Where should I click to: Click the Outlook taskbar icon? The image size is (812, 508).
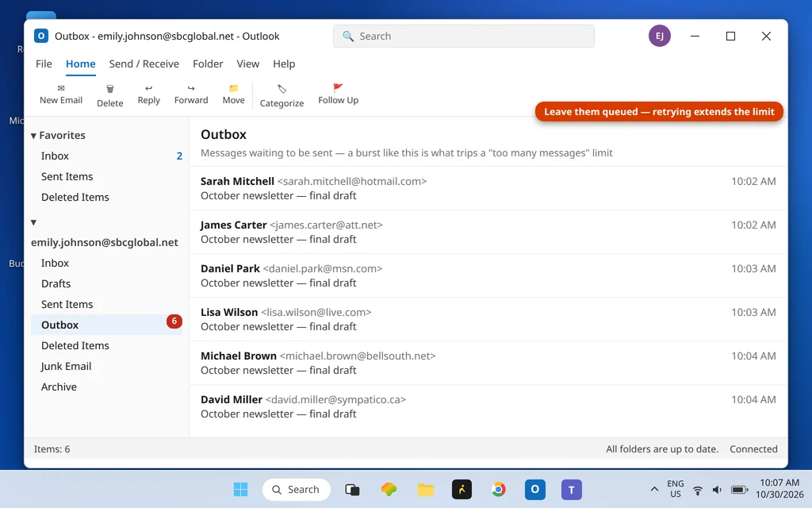[535, 489]
